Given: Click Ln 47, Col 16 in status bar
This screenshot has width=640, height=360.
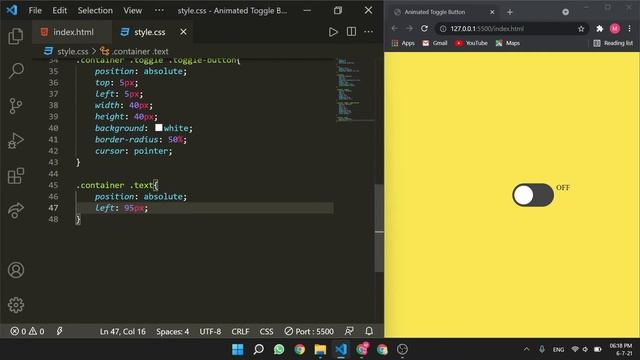Looking at the screenshot, I should pyautogui.click(x=122, y=331).
